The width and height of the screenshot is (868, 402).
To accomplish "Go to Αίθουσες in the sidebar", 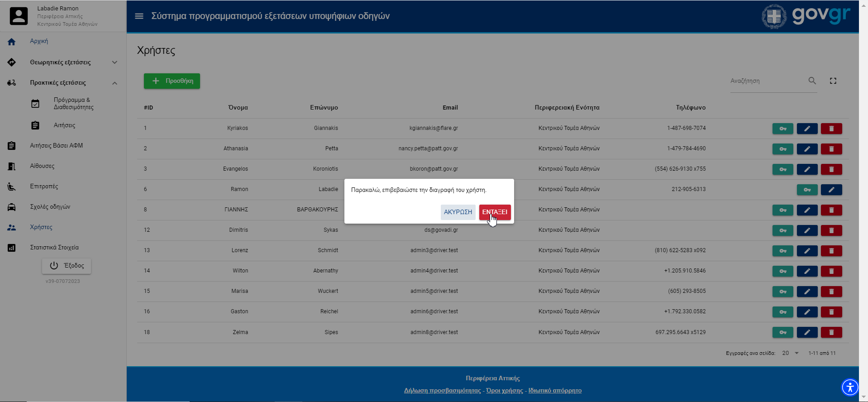I will 42,166.
